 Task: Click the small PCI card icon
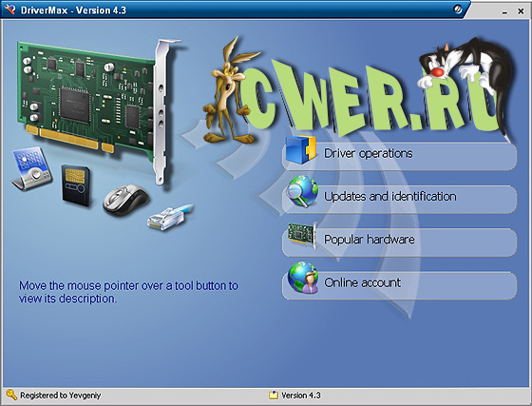(x=302, y=235)
